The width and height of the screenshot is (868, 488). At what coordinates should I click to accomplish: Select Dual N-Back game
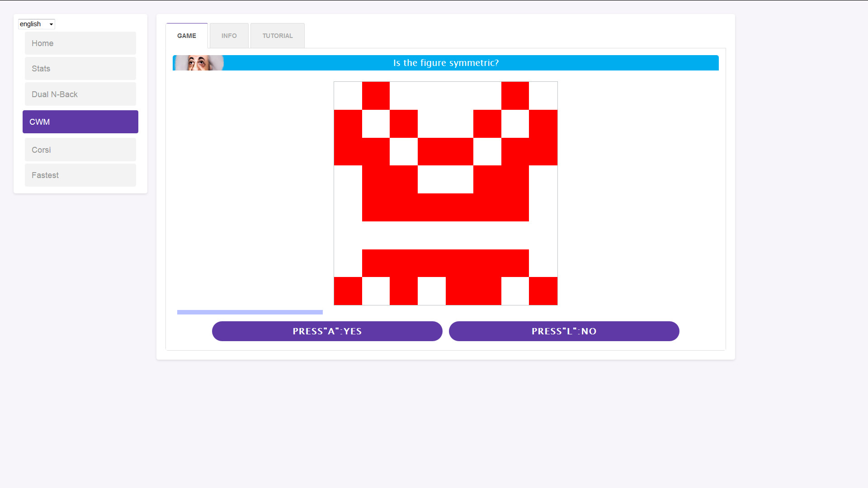[x=80, y=94]
